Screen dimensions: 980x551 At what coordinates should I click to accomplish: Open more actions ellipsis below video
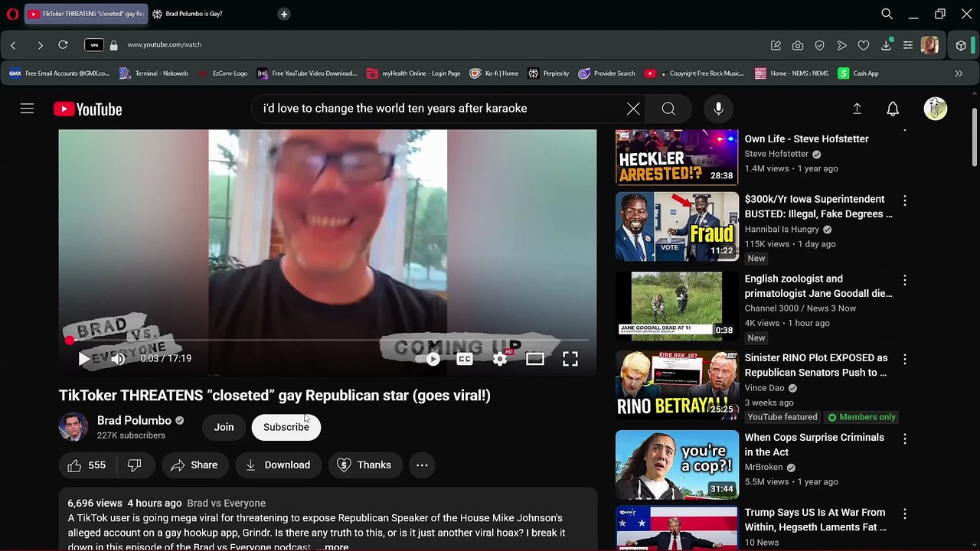422,465
